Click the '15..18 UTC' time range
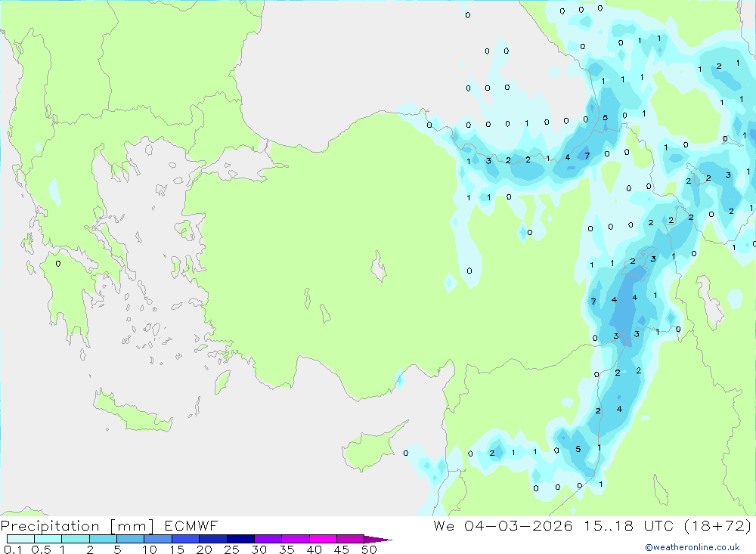 [x=627, y=525]
